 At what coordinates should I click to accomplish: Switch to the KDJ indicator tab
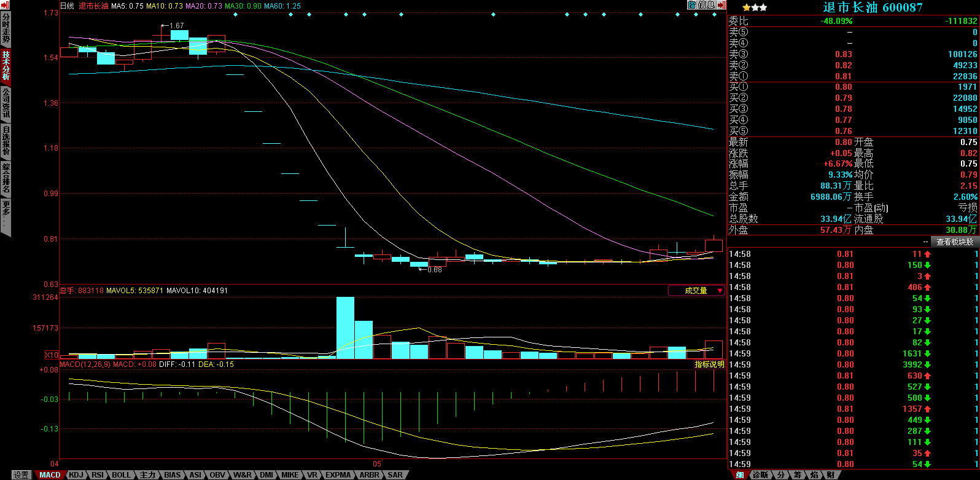[76, 475]
